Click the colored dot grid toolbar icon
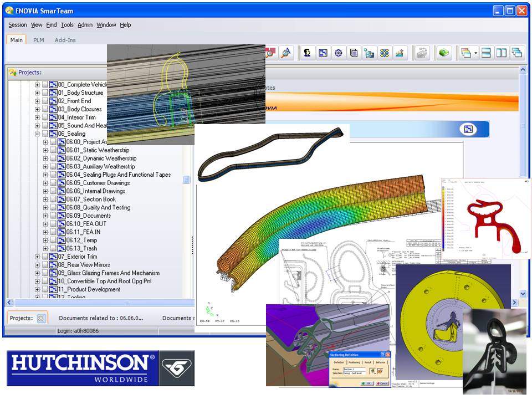Image resolution: width=532 pixels, height=399 pixels. [385, 53]
